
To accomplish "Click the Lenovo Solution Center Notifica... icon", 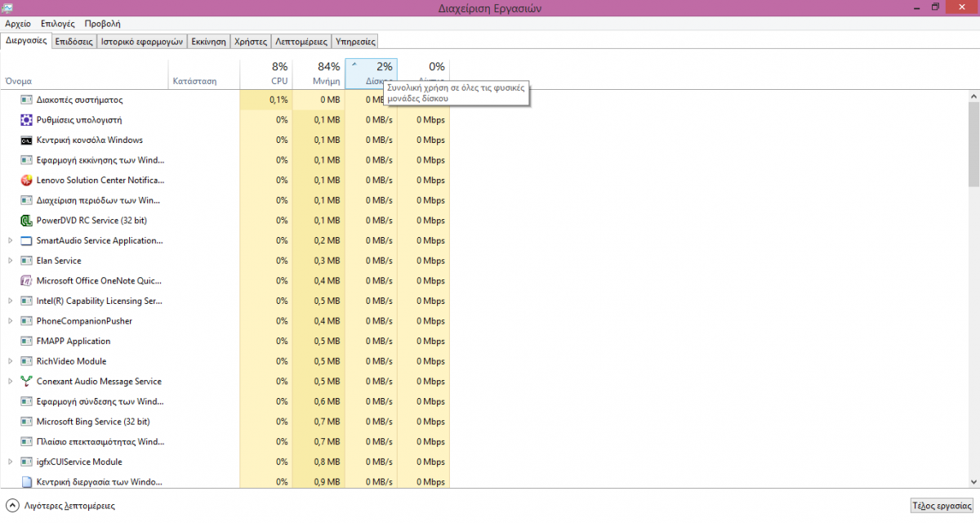I will pos(26,181).
